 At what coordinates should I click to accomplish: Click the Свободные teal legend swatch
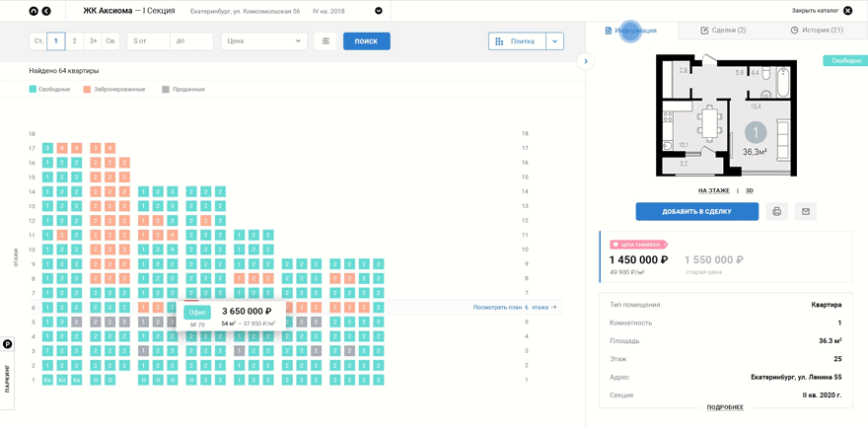point(33,89)
